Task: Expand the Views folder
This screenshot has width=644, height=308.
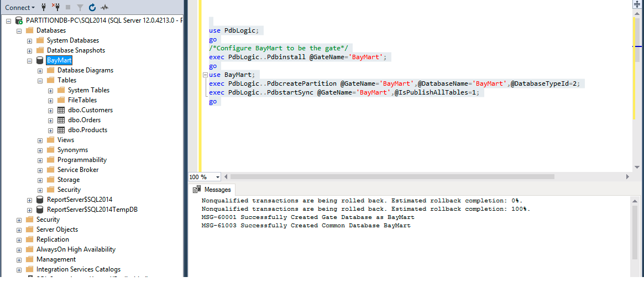Action: coord(40,140)
